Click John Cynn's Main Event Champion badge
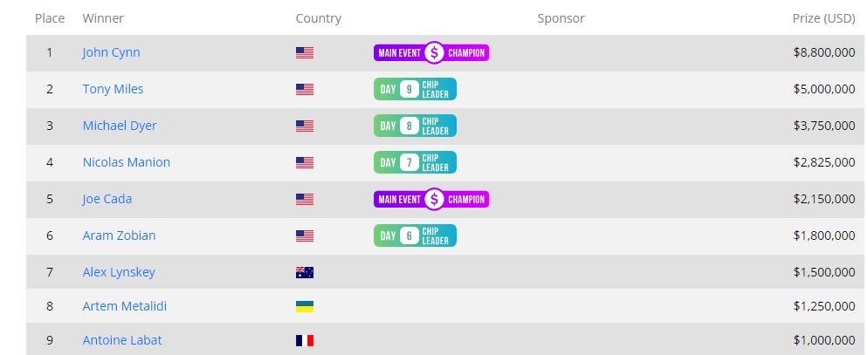This screenshot has height=355, width=868. tap(431, 53)
